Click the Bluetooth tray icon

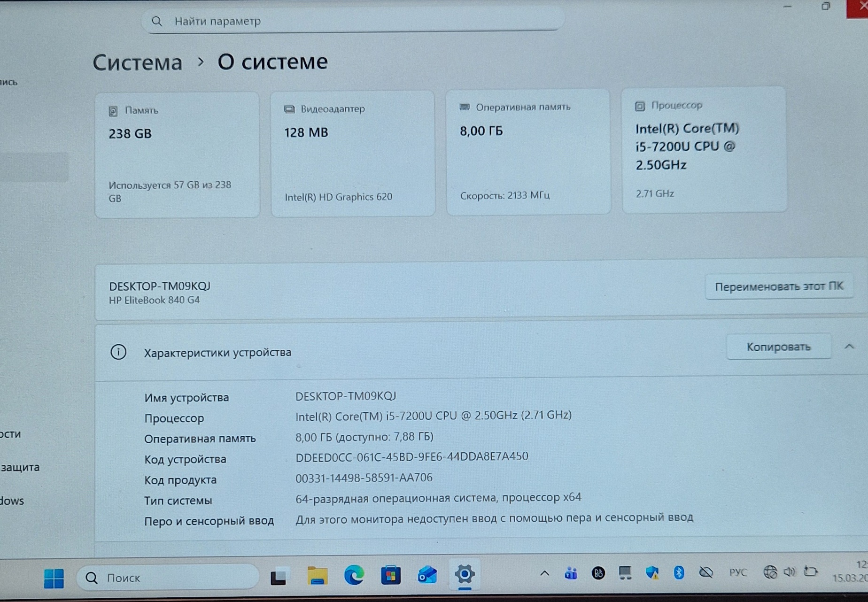(679, 572)
